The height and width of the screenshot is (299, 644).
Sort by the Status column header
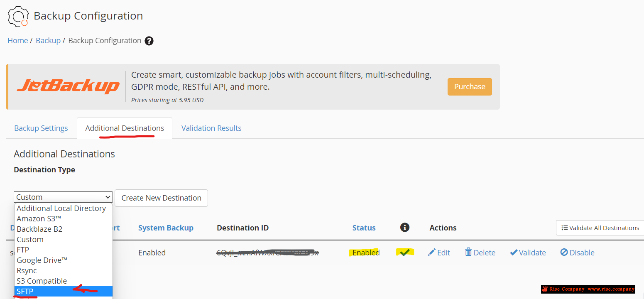click(364, 228)
